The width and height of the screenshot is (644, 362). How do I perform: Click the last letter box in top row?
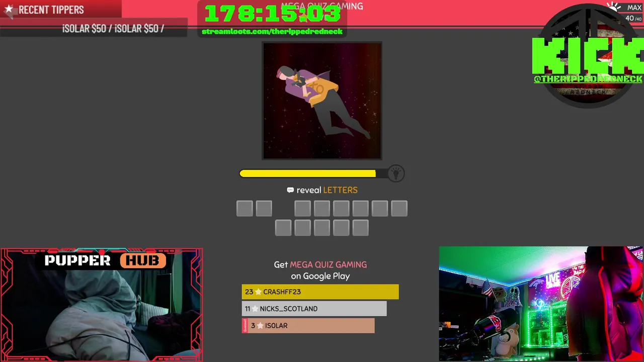pyautogui.click(x=399, y=209)
